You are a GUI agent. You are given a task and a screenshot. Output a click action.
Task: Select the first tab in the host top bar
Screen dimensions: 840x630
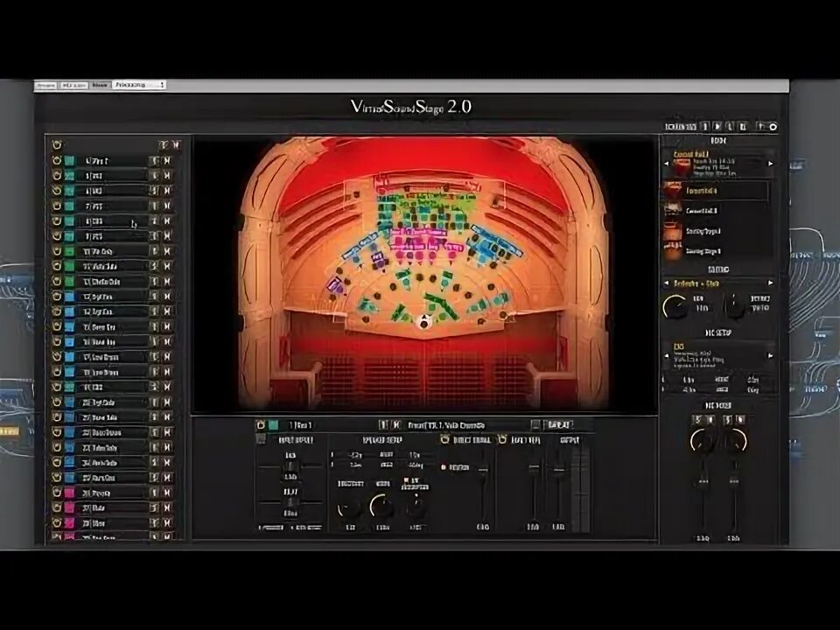[x=46, y=85]
